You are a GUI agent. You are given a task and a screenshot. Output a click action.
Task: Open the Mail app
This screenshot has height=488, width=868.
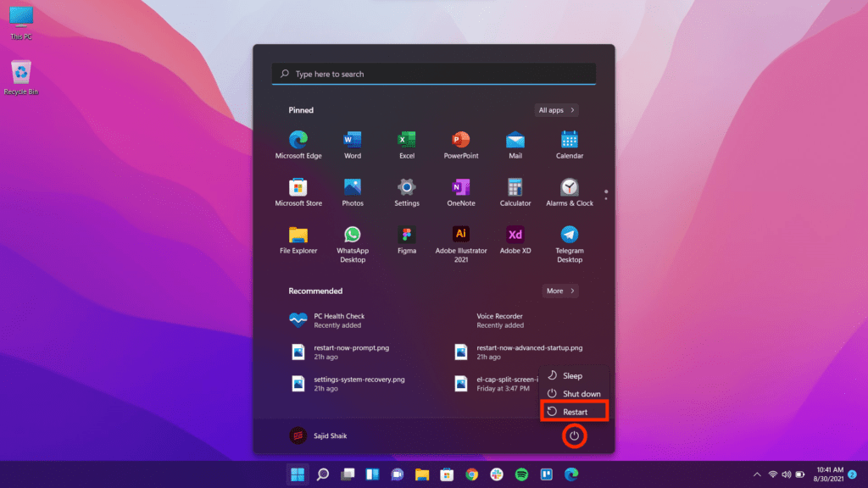click(515, 145)
